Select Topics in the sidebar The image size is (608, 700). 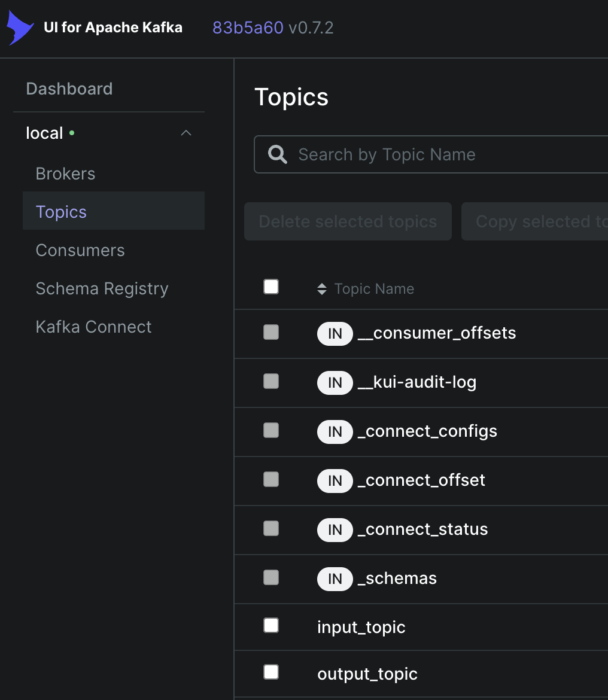click(x=113, y=211)
